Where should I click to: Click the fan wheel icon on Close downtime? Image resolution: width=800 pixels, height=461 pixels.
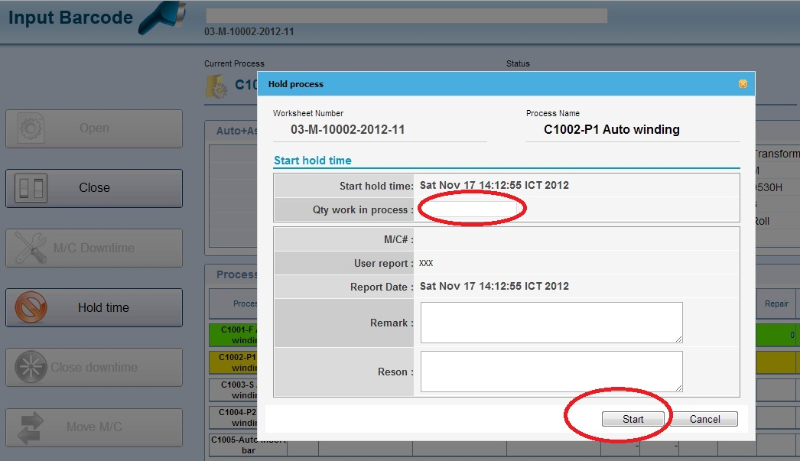(31, 367)
